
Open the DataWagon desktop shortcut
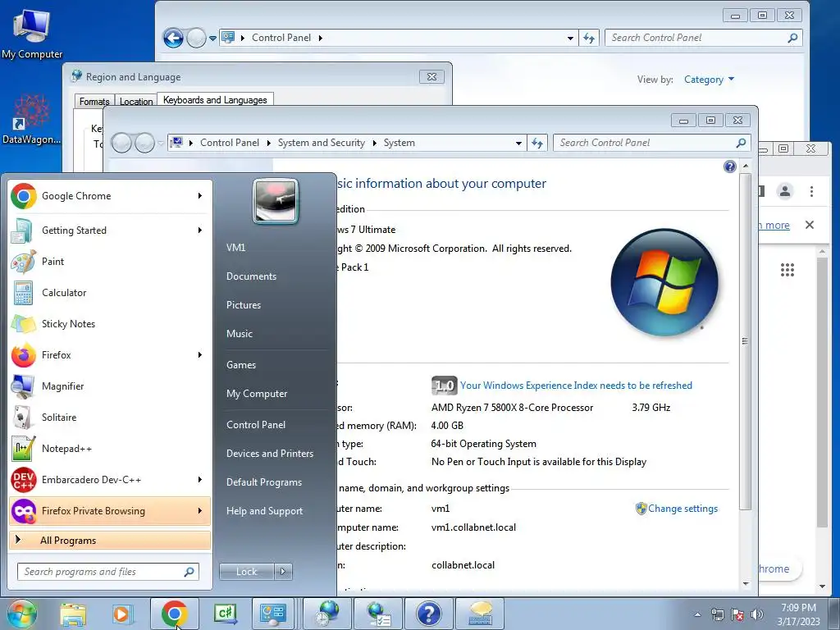32,120
